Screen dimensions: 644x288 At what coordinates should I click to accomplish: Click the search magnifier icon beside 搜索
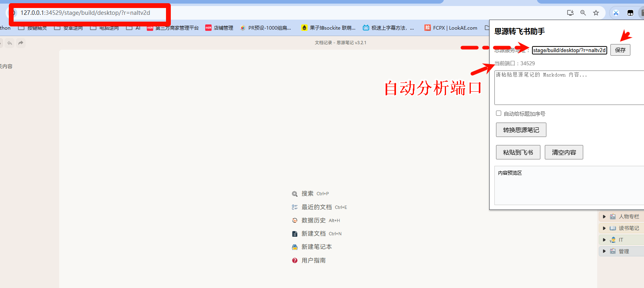[x=295, y=194]
